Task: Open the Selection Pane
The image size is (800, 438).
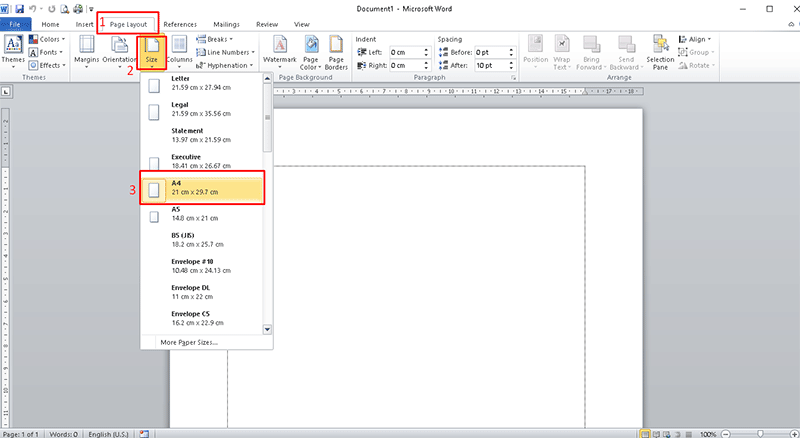Action: (660, 52)
